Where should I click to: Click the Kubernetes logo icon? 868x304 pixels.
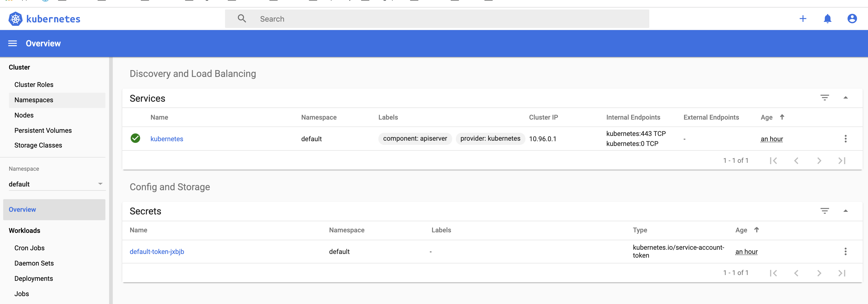(x=16, y=19)
